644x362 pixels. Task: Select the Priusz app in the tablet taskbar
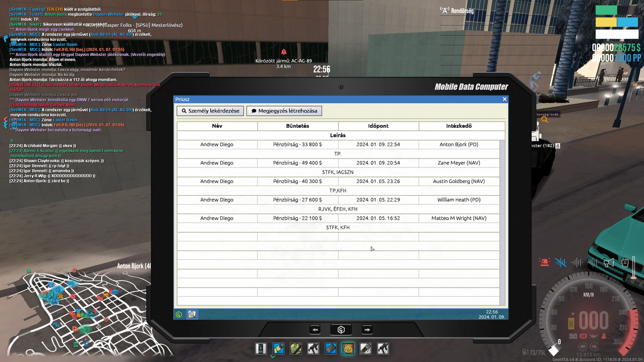point(191,315)
